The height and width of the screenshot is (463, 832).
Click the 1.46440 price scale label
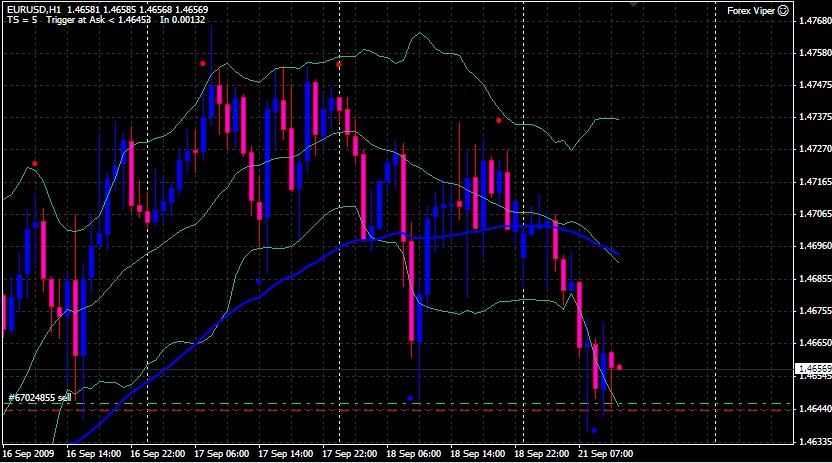point(815,409)
